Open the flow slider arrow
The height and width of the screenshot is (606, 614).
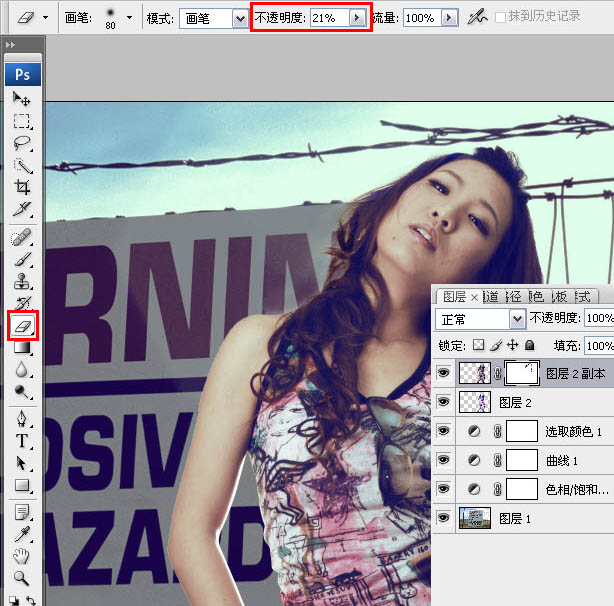click(449, 18)
